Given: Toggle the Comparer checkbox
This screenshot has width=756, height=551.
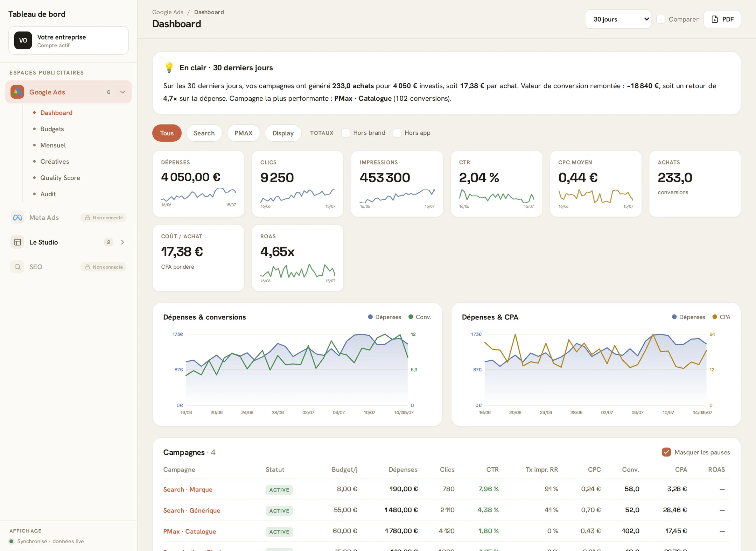Looking at the screenshot, I should tap(660, 19).
